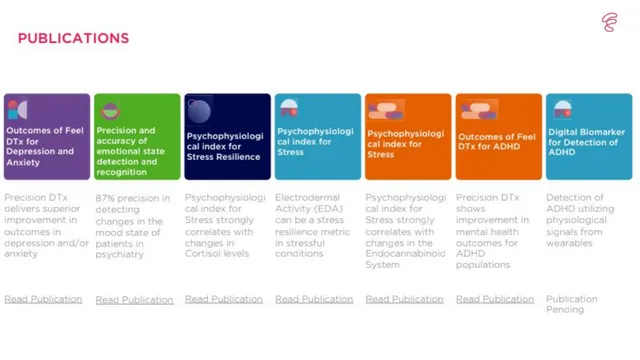Open Read Publication under depression and anxiety description

tap(43, 299)
